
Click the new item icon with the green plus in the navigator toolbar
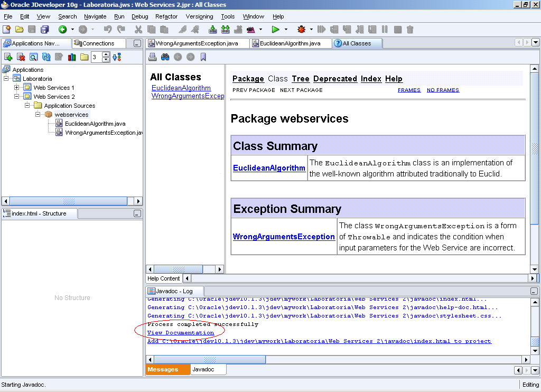[x=8, y=57]
